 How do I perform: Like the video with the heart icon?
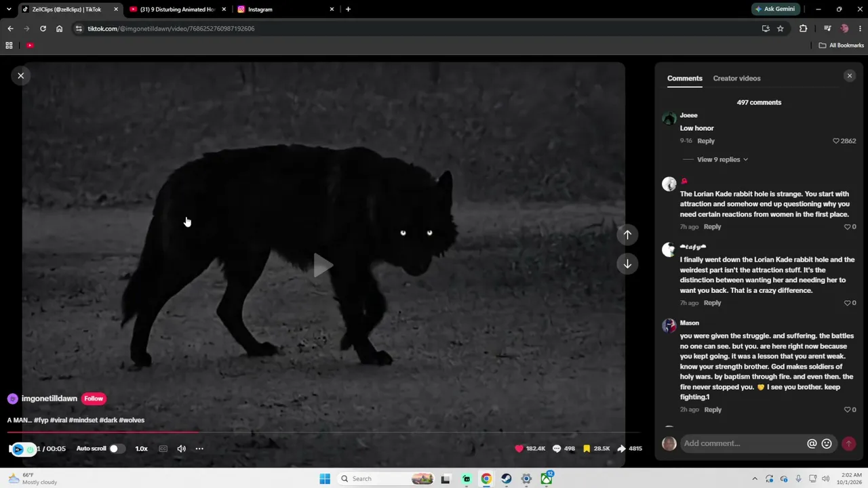[519, 449]
